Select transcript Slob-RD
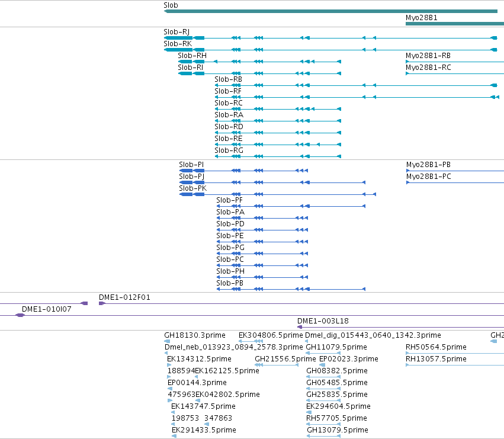504x439 pixels. tap(229, 127)
